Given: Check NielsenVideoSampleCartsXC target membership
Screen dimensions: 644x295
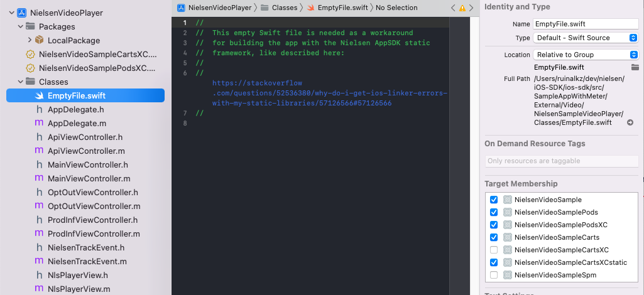Looking at the screenshot, I should point(494,250).
